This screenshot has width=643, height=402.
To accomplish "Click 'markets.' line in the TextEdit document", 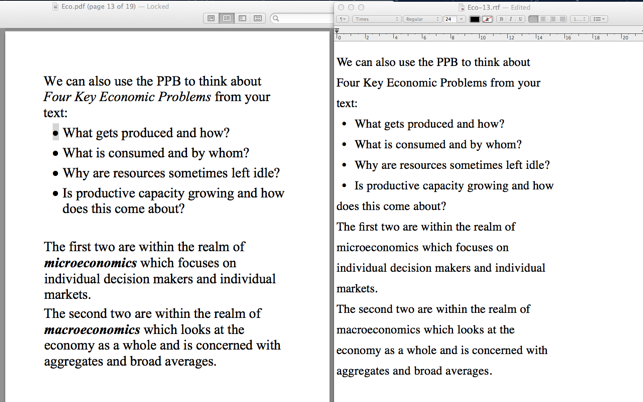I will click(x=357, y=288).
